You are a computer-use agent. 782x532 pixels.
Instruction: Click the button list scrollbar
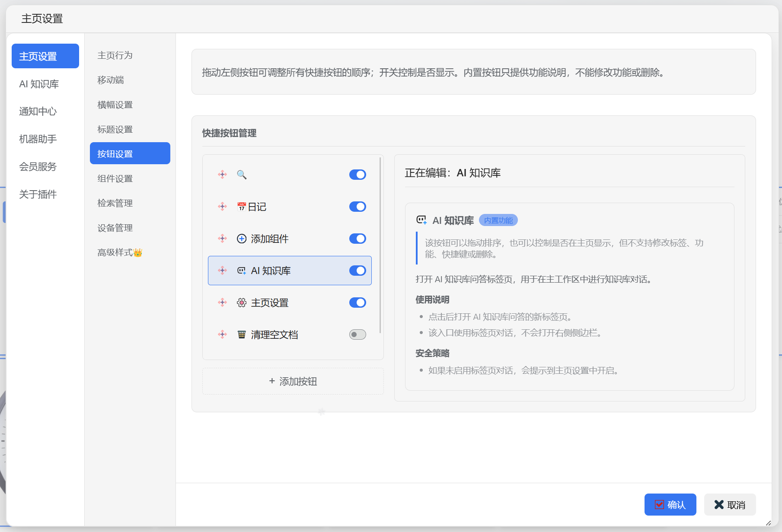click(380, 245)
